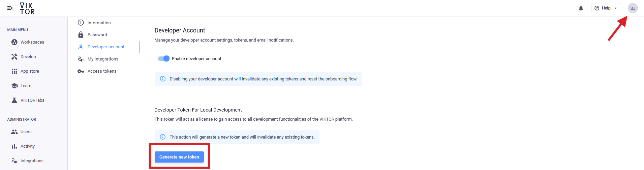Click the Help dropdown arrow
644x170 pixels.
click(x=616, y=8)
